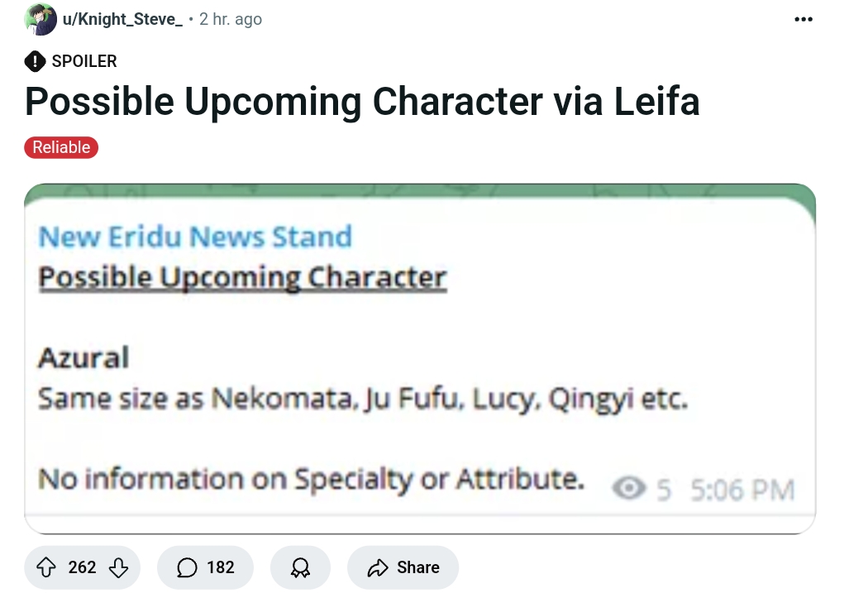The height and width of the screenshot is (593, 868).
Task: Open the post title Possible Upcoming Character via Leifa
Action: coord(362,102)
